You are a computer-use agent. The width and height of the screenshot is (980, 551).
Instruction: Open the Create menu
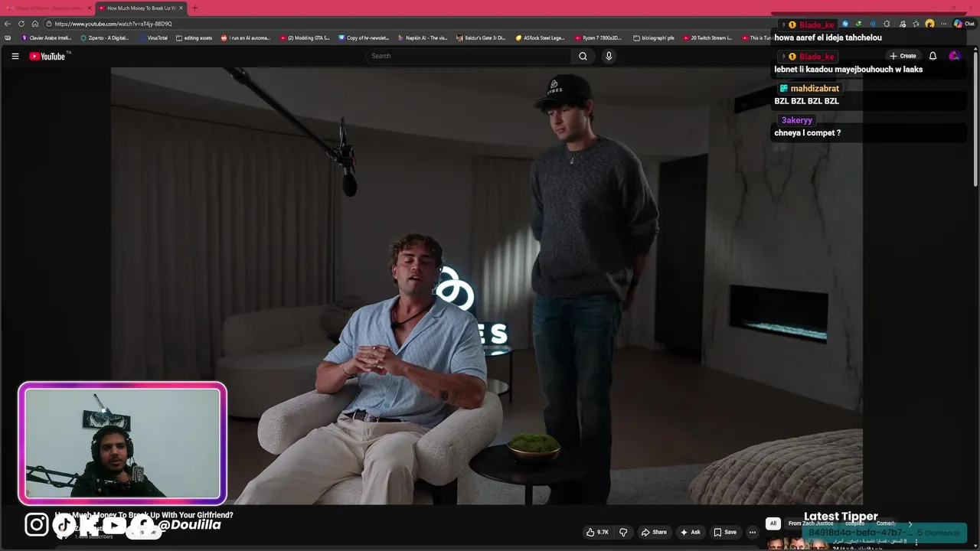(903, 56)
